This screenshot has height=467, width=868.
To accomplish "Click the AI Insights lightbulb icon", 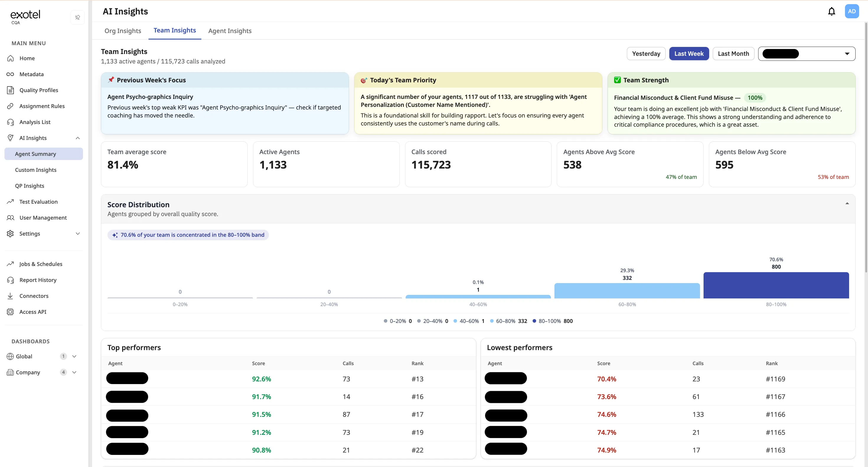I will coord(10,138).
